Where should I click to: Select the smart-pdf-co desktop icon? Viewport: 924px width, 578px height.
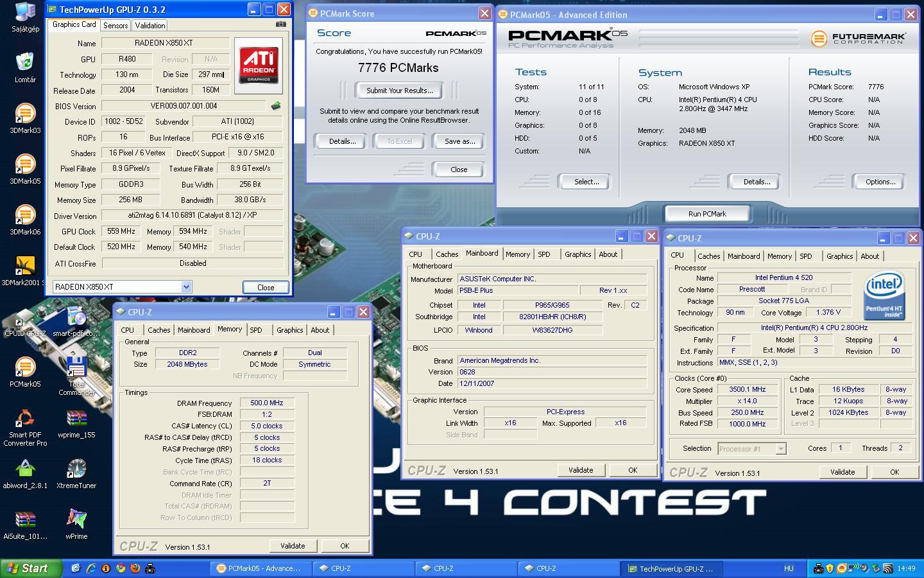pos(76,321)
